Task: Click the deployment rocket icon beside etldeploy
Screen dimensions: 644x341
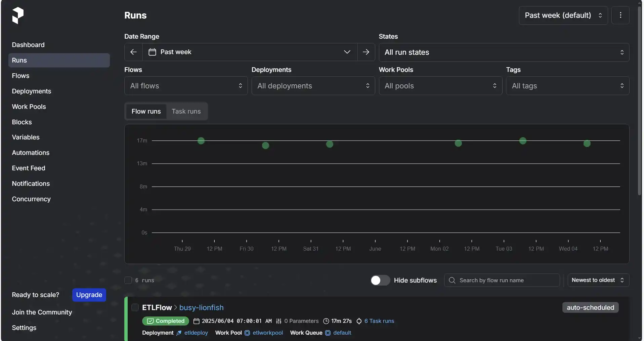Action: pos(179,333)
